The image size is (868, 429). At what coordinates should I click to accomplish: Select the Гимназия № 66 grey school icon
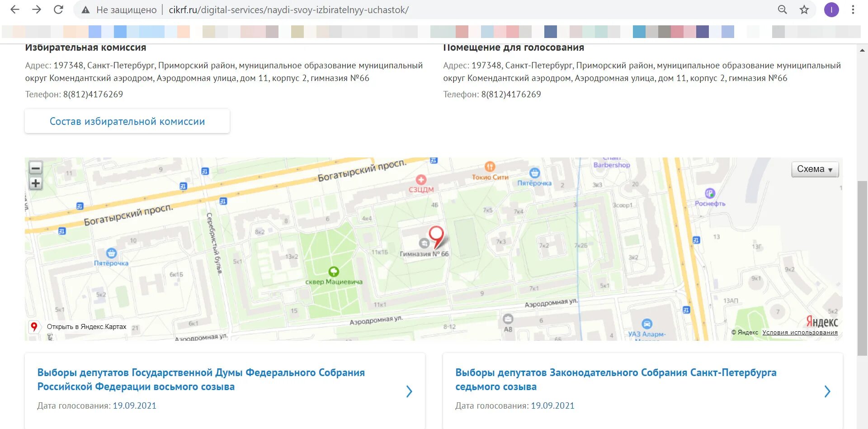[x=424, y=243]
